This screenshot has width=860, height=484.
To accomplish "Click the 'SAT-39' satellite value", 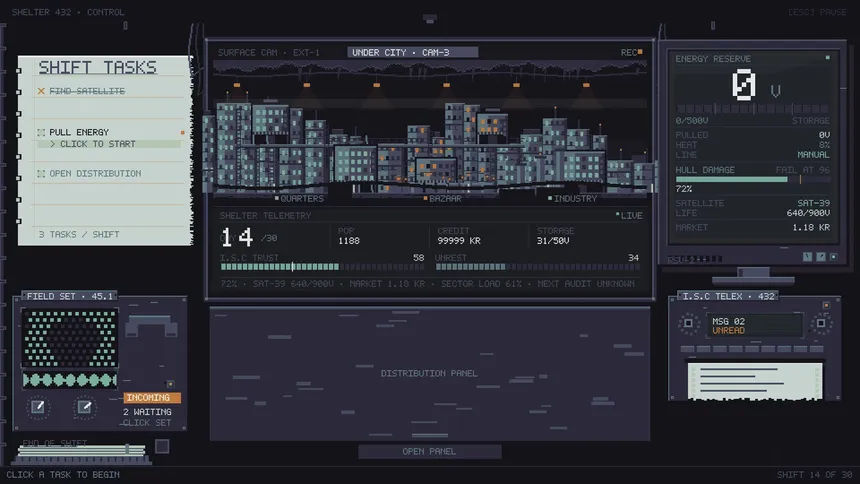I will click(813, 203).
